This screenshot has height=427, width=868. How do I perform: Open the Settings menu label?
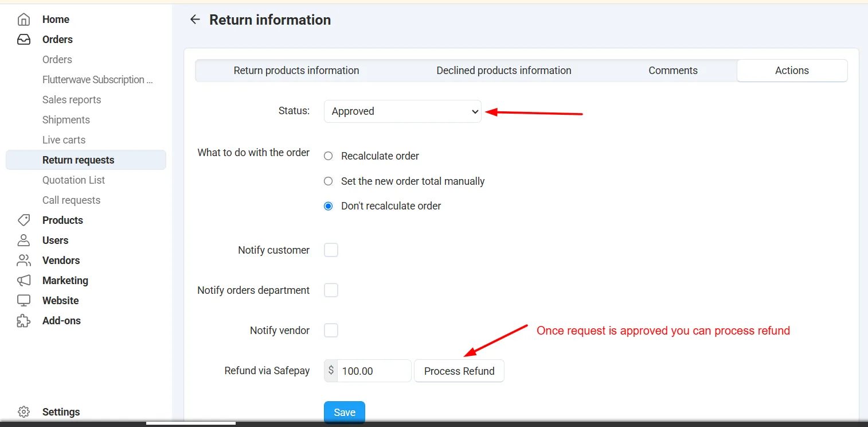[x=61, y=412]
